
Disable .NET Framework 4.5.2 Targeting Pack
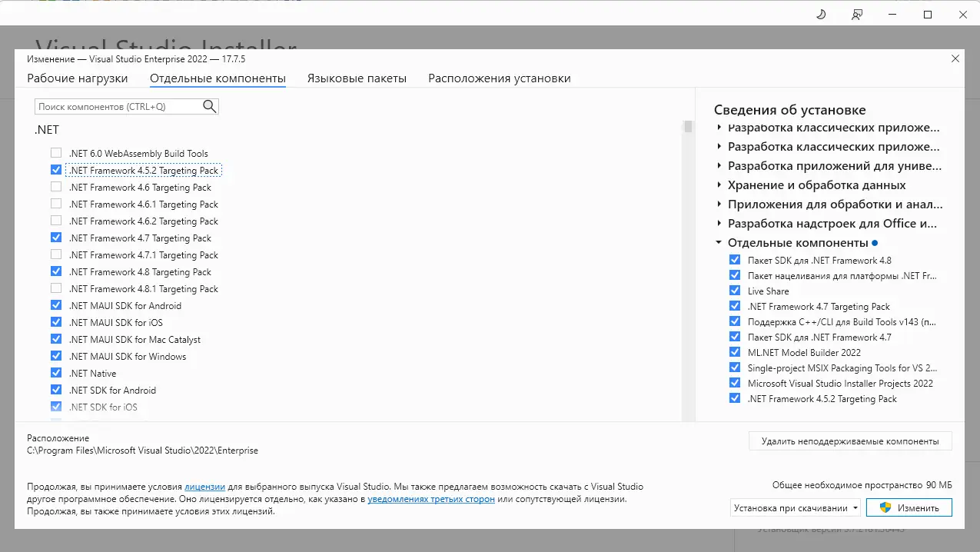pyautogui.click(x=56, y=170)
